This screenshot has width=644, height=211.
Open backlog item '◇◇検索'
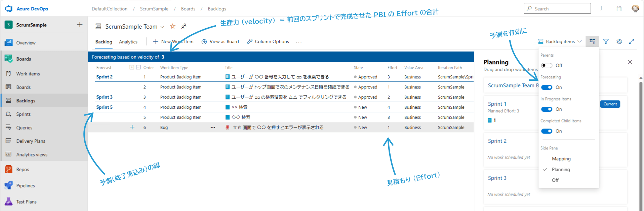coord(241,117)
